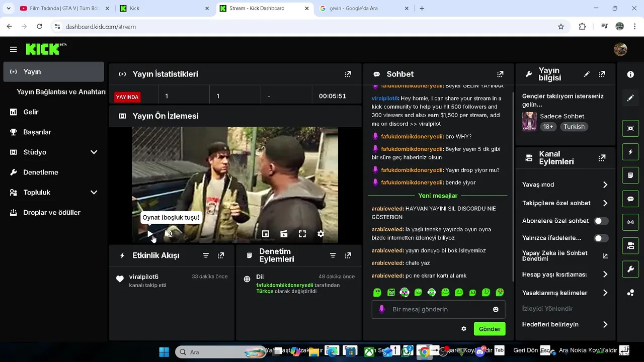
Task: Open preview player settings gear
Action: click(320, 234)
